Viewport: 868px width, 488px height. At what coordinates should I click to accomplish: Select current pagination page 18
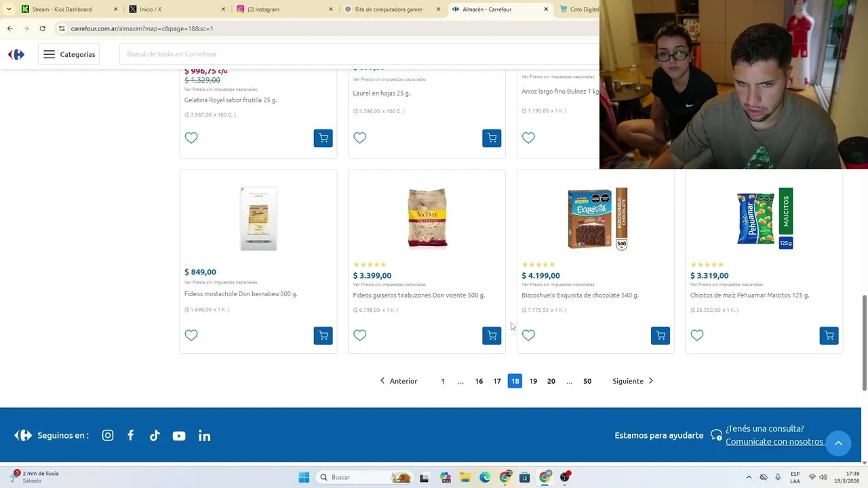[515, 381]
